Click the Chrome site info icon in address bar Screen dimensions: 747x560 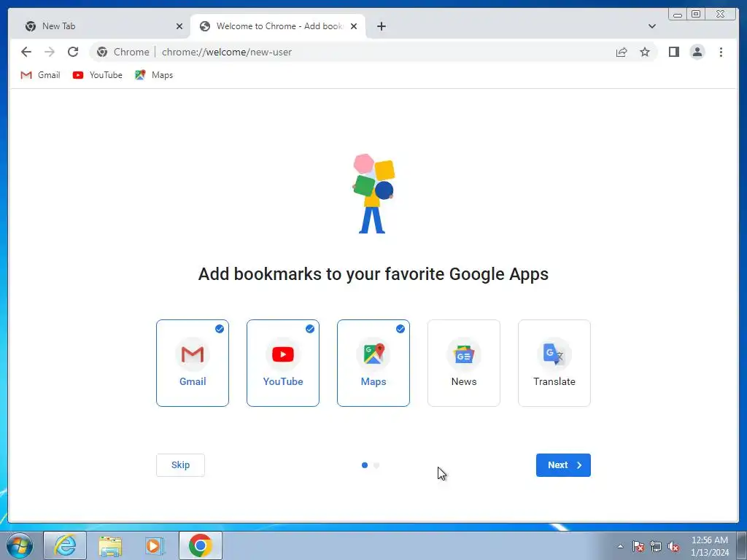tap(102, 52)
